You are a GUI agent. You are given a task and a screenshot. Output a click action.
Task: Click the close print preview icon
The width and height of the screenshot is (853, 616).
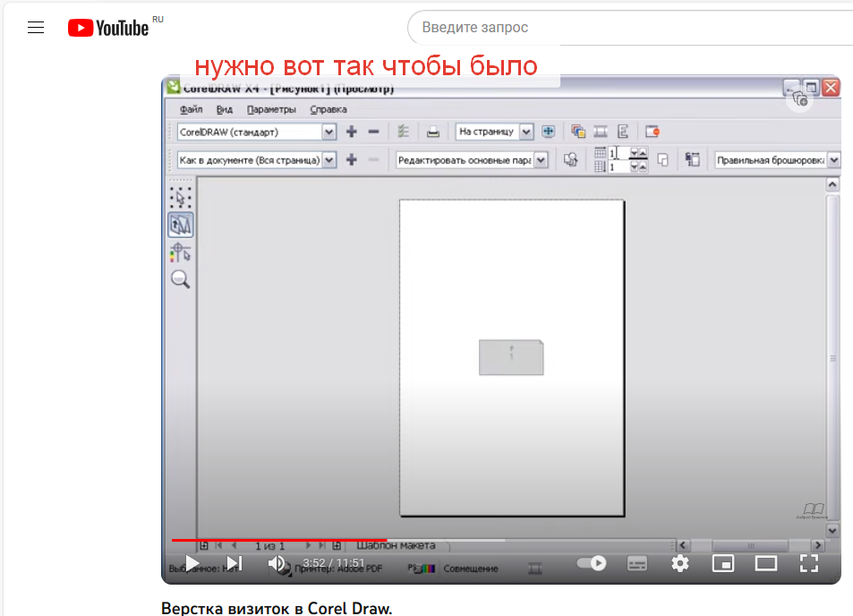[x=653, y=131]
